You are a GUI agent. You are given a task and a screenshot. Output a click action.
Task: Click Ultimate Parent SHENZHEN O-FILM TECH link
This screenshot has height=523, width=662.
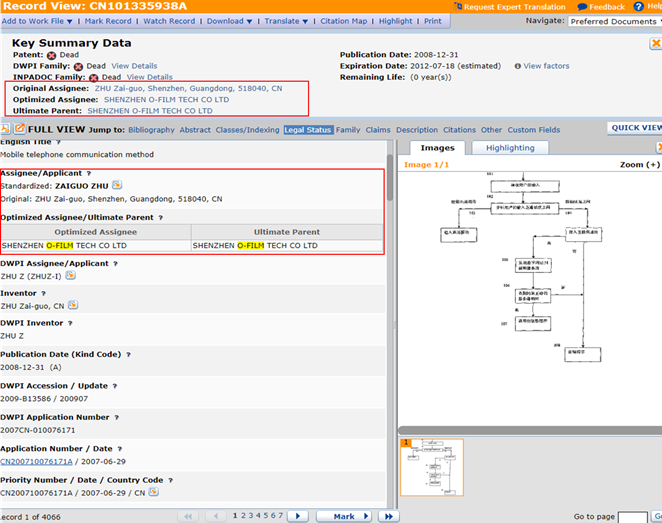150,111
